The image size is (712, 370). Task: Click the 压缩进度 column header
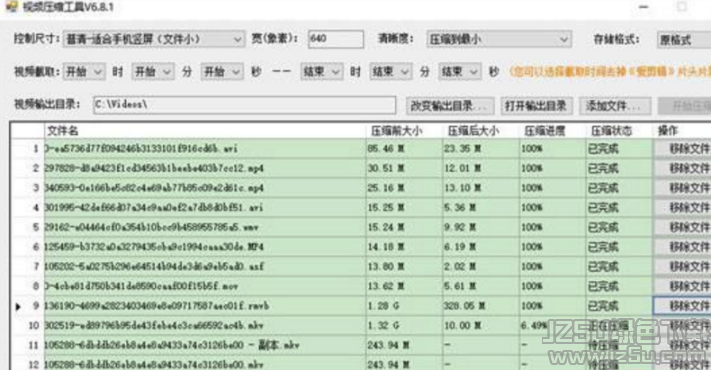click(553, 131)
